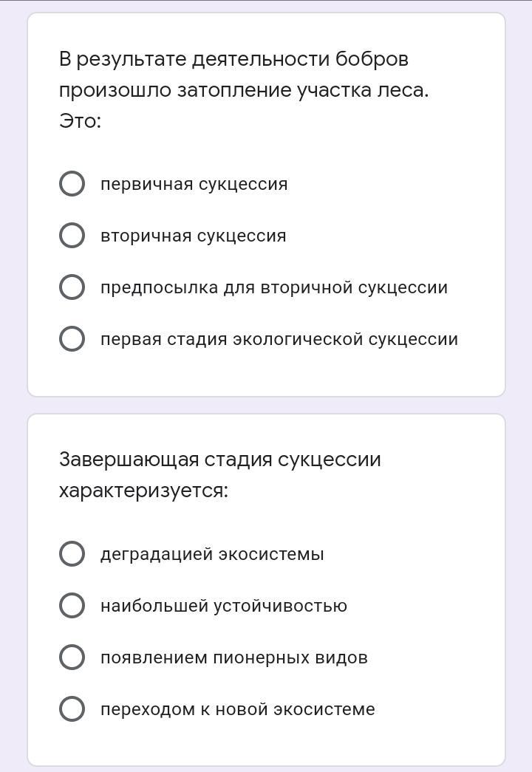Tap label text 'первая стадия экологической сукцессии'
This screenshot has width=532, height=772.
(x=279, y=339)
